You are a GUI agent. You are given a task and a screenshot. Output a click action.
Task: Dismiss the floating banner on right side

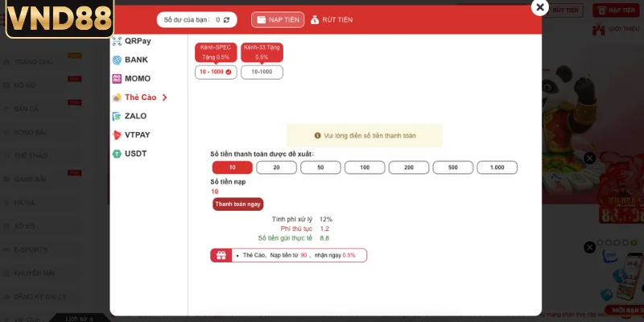click(x=589, y=158)
